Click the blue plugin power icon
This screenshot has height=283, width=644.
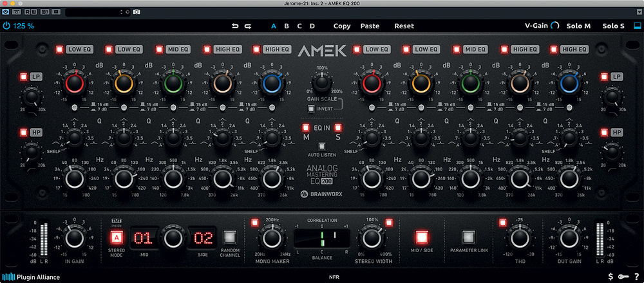(x=6, y=26)
